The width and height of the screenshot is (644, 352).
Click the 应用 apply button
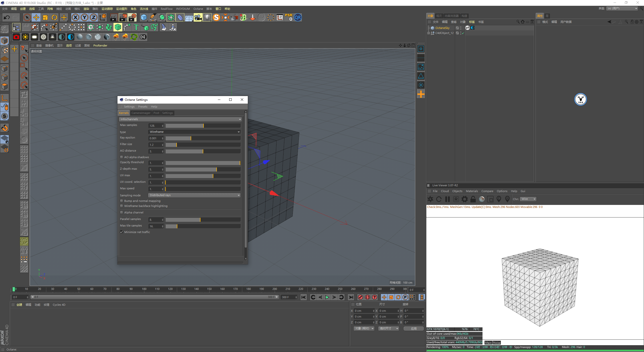pyautogui.click(x=414, y=329)
